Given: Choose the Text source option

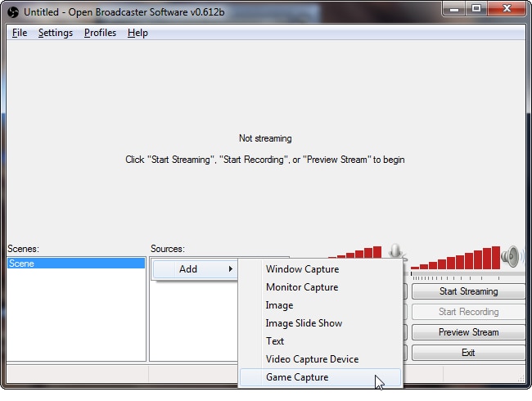Looking at the screenshot, I should [x=320, y=341].
